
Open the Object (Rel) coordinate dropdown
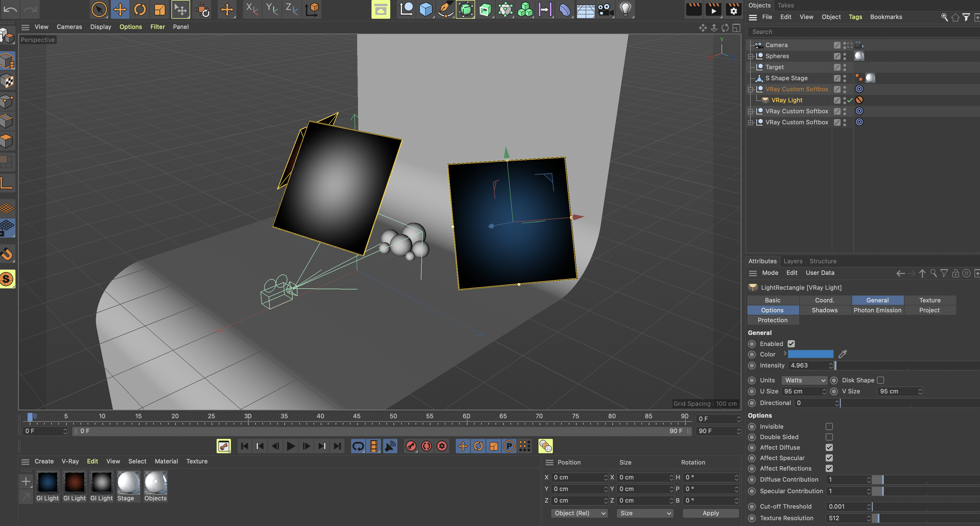pos(579,513)
